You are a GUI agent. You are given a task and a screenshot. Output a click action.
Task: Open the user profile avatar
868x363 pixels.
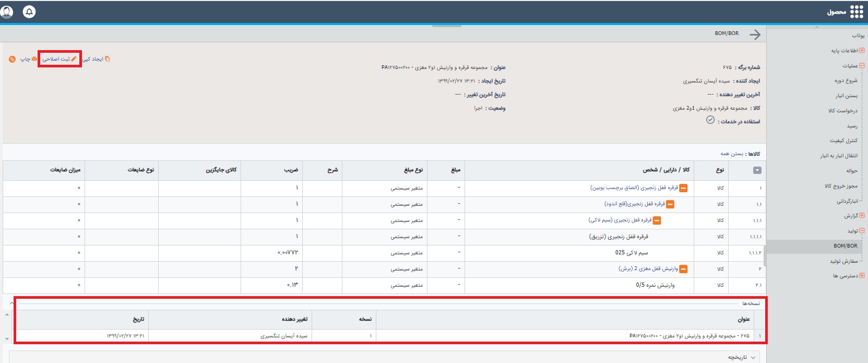[x=7, y=11]
